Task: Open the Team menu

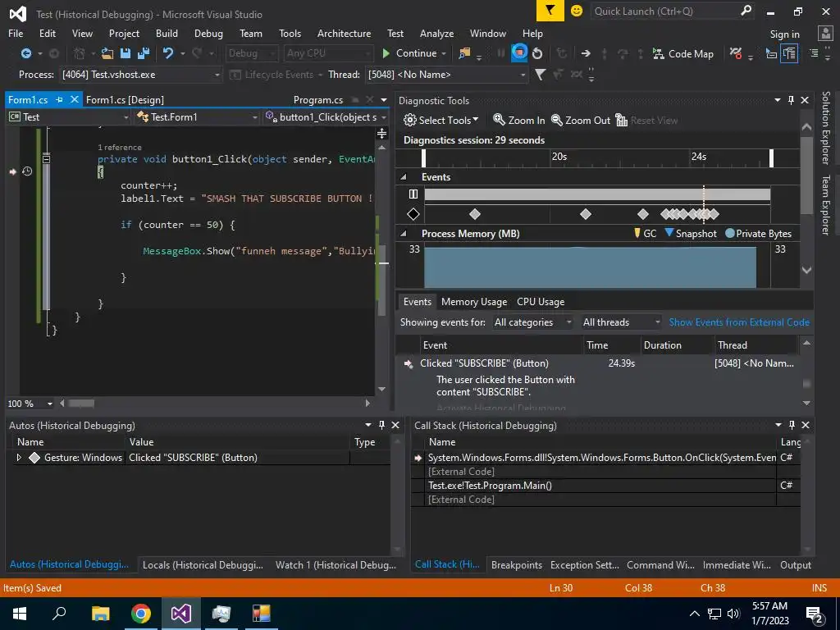Action: [x=251, y=33]
